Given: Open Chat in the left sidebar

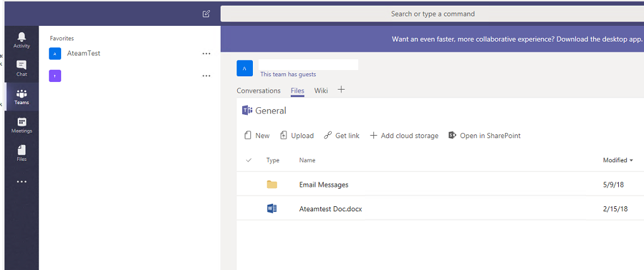Looking at the screenshot, I should pos(21,67).
